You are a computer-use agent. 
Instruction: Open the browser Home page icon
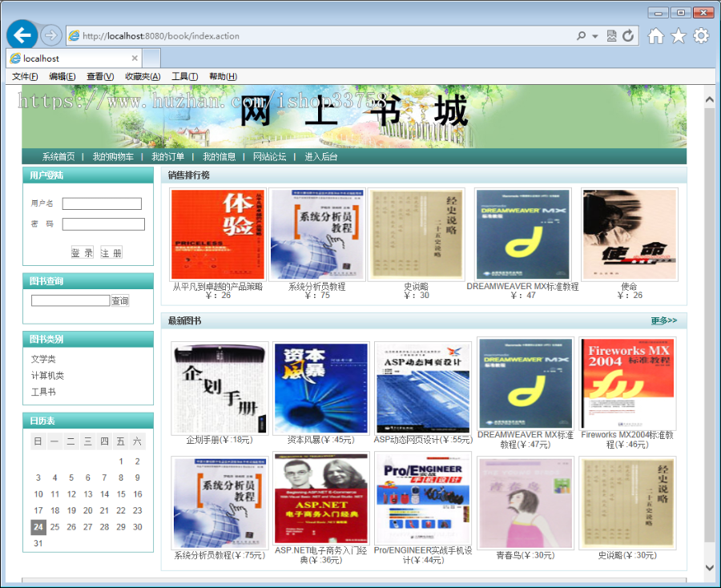[655, 36]
